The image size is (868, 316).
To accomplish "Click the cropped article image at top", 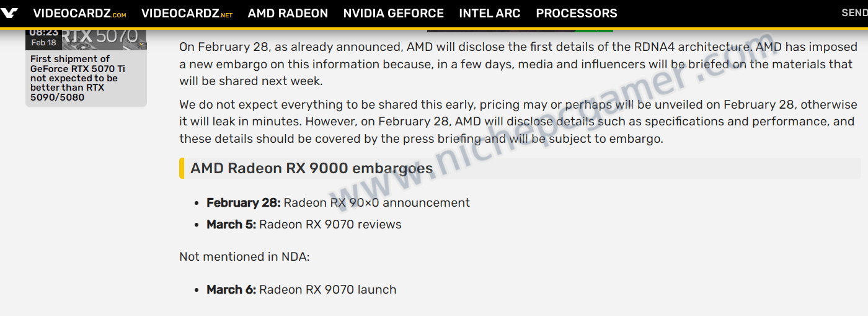I will [x=520, y=30].
